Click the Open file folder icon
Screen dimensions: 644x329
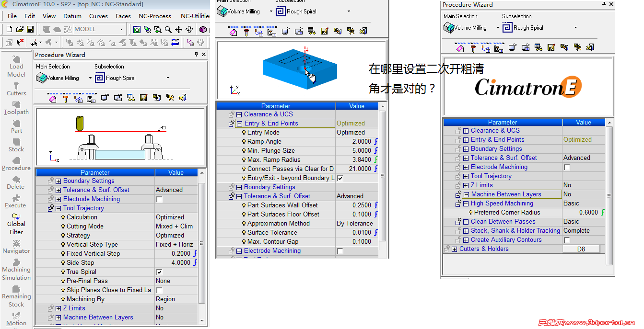click(20, 29)
